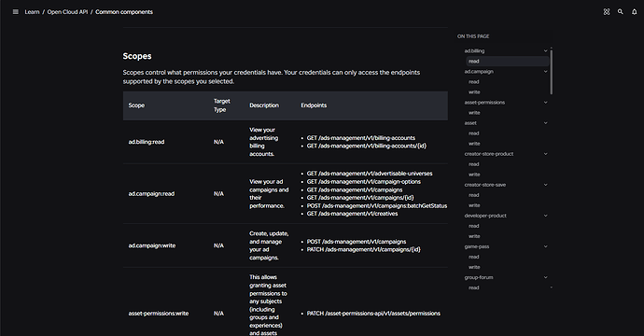The width and height of the screenshot is (644, 336).
Task: Open the apps grid icon in header
Action: click(607, 12)
